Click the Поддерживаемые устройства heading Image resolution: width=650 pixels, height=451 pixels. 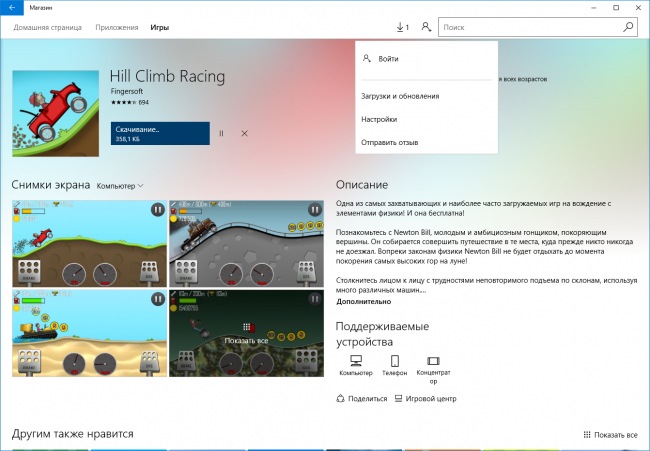(382, 334)
